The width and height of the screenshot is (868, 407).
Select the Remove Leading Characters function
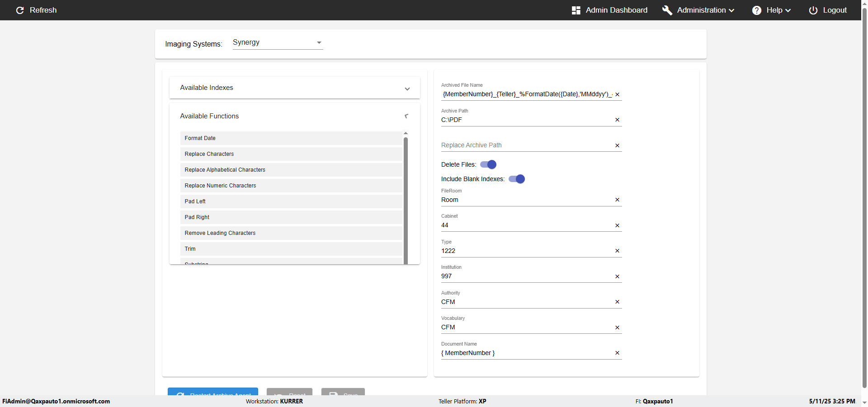pyautogui.click(x=291, y=233)
